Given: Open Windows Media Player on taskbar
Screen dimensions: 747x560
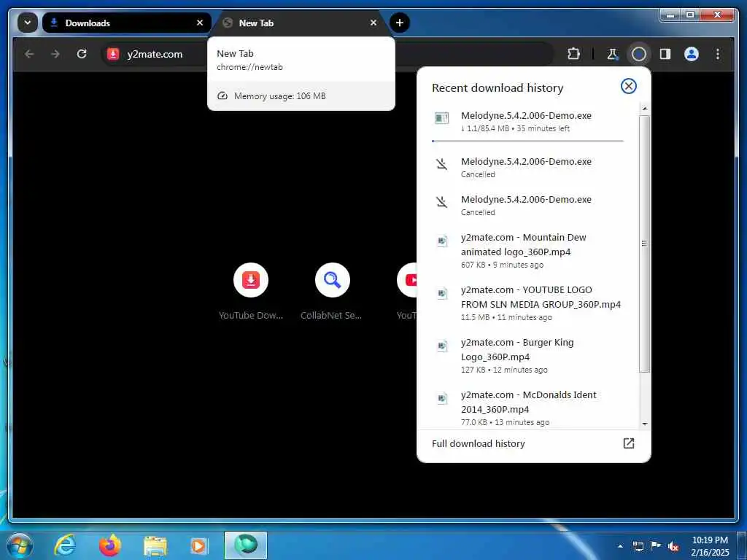Looking at the screenshot, I should coord(199,545).
